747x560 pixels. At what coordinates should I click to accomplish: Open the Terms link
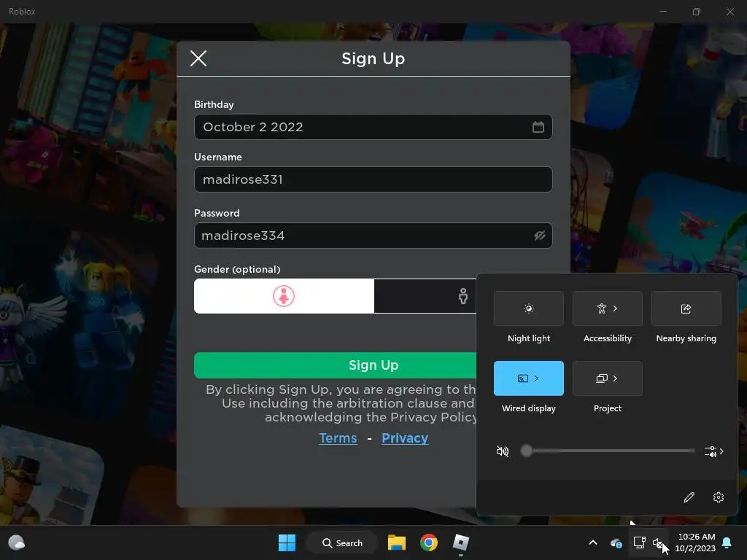pos(338,438)
